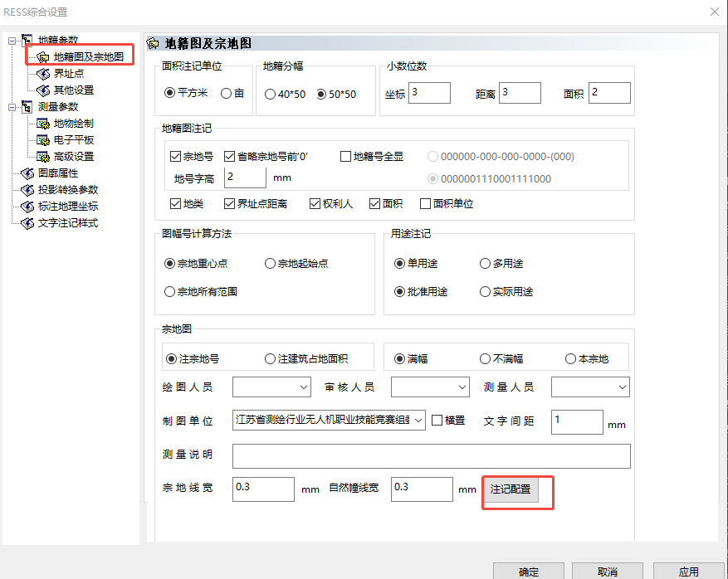
Task: Click the 标注地理坐标 tree item icon
Action: pyautogui.click(x=27, y=207)
